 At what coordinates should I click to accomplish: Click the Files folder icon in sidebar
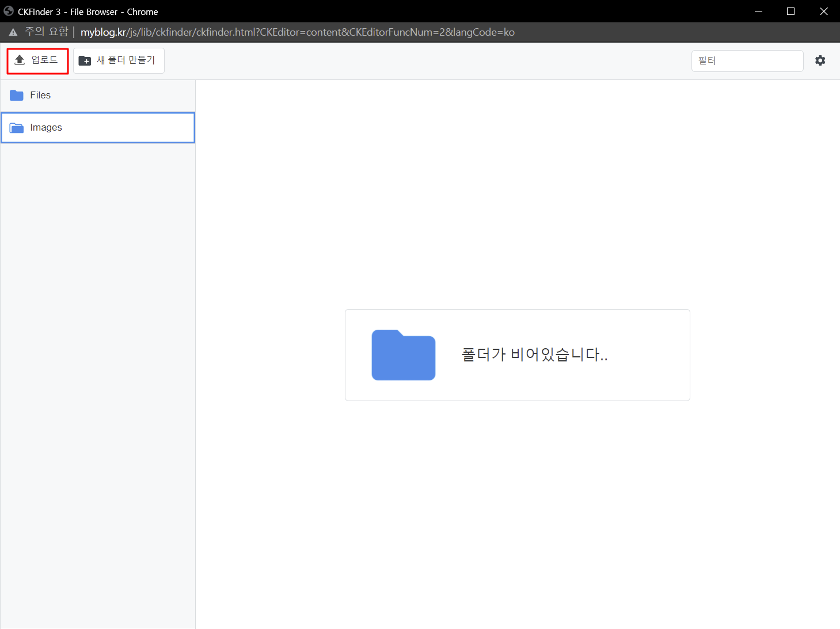pyautogui.click(x=17, y=95)
